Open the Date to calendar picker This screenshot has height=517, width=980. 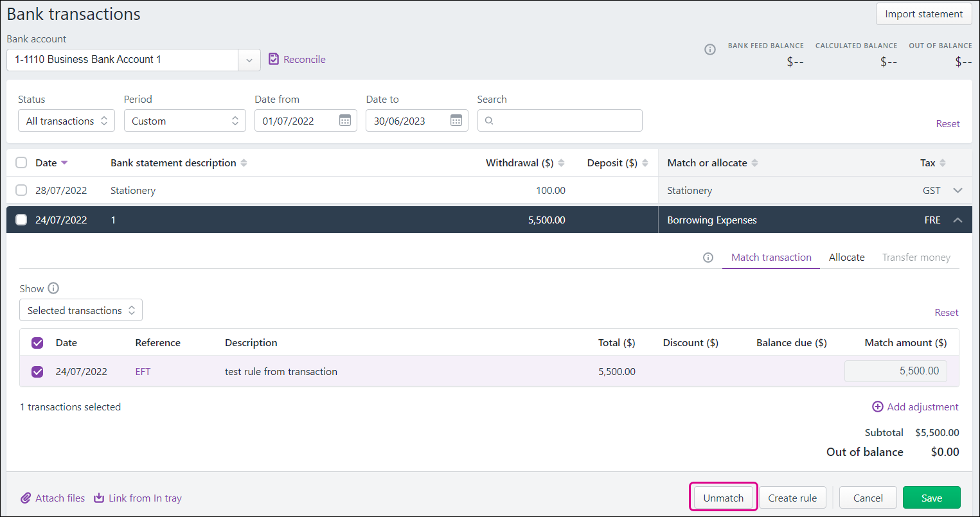pyautogui.click(x=456, y=121)
